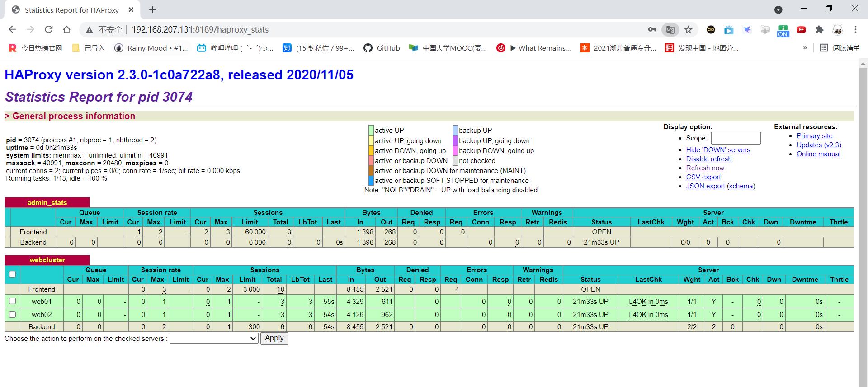The width and height of the screenshot is (868, 387).
Task: Click the address bar URL
Action: click(200, 30)
